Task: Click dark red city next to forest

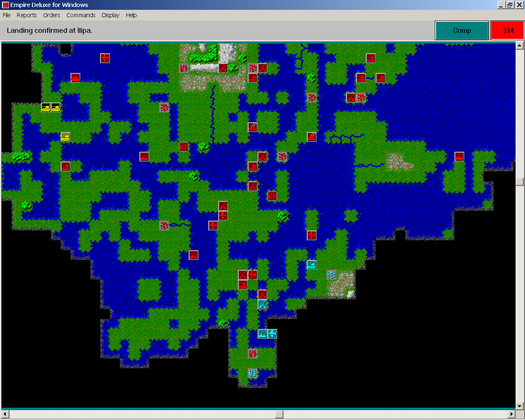Action: [x=184, y=147]
